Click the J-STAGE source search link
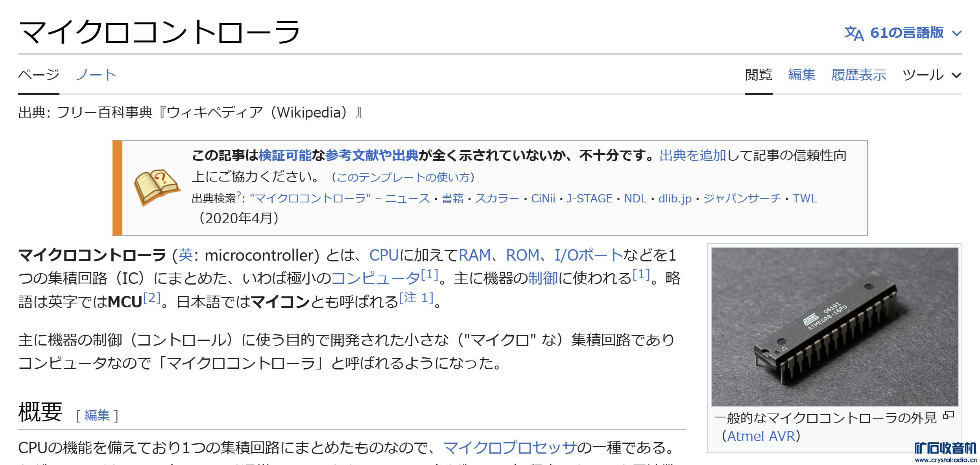The height and width of the screenshot is (465, 980). pyautogui.click(x=589, y=198)
